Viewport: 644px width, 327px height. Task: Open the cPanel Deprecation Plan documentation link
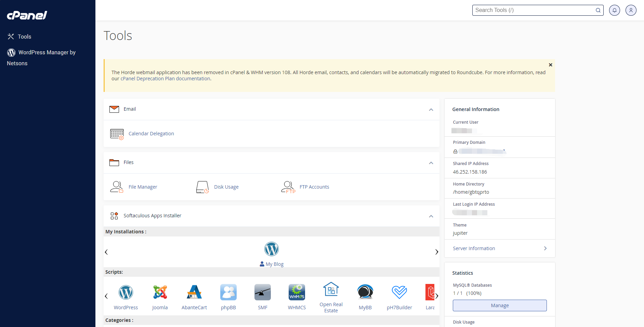[165, 79]
